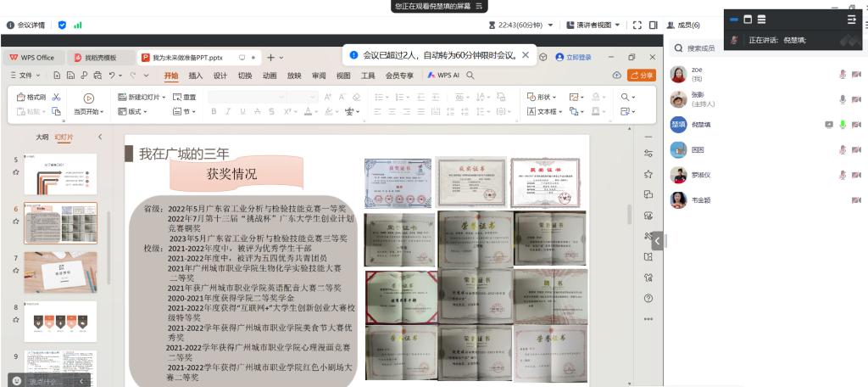Viewport: 868px width, 387px height.
Task: Click the Print preview icon in quick toolbar
Action: (x=98, y=76)
